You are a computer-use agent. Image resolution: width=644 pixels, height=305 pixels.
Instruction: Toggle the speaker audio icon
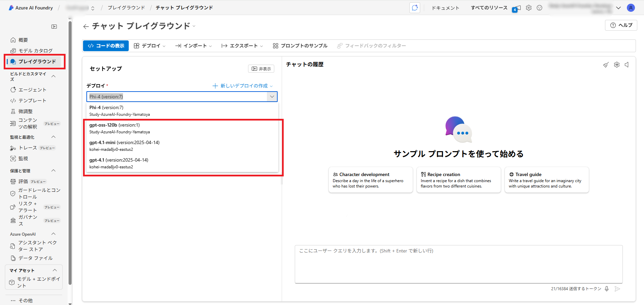tap(627, 65)
